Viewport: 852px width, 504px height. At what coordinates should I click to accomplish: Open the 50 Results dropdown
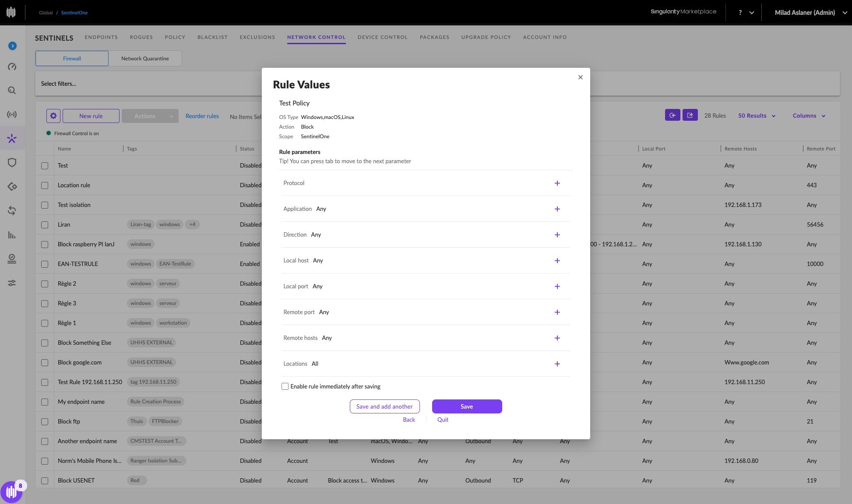click(x=757, y=116)
